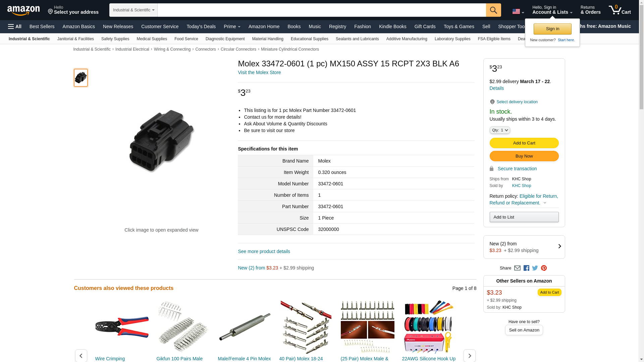The height and width of the screenshot is (362, 644).
Task: Click next arrow in product carousel
Action: 469,356
